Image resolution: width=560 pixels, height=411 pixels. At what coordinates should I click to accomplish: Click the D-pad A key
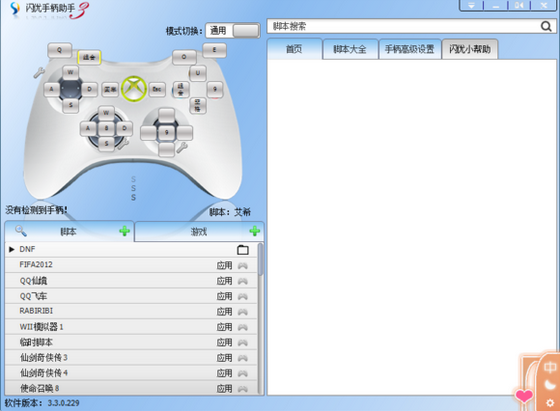(x=88, y=128)
